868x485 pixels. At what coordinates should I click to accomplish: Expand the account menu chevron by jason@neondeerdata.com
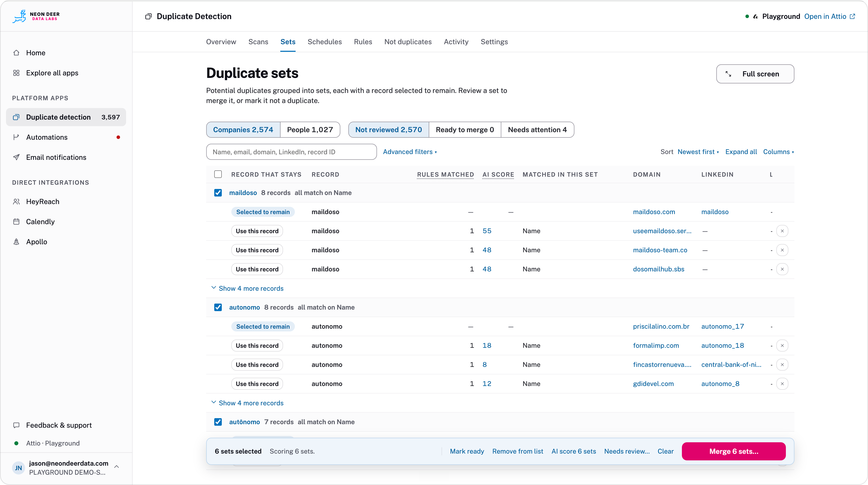[x=117, y=467]
